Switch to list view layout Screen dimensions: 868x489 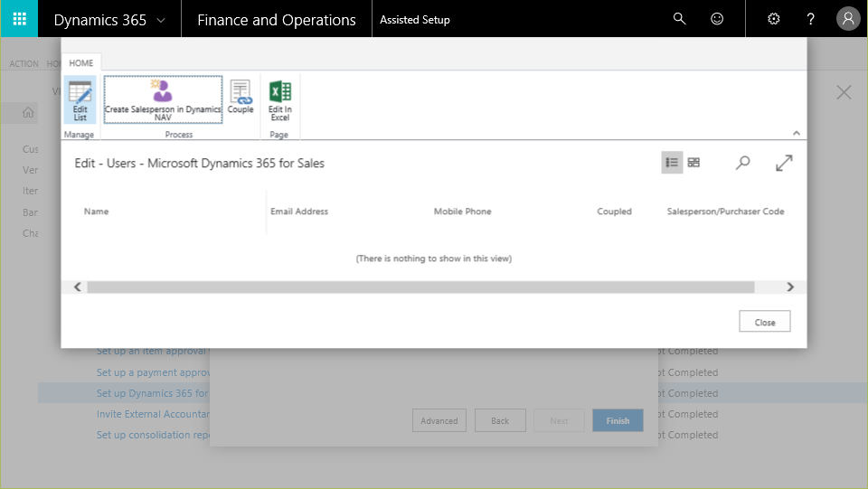click(x=672, y=163)
